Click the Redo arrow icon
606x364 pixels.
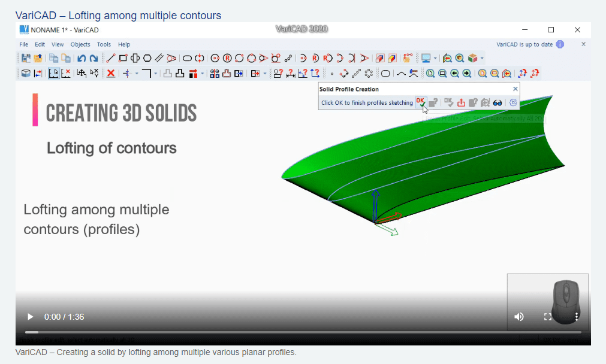coord(94,58)
